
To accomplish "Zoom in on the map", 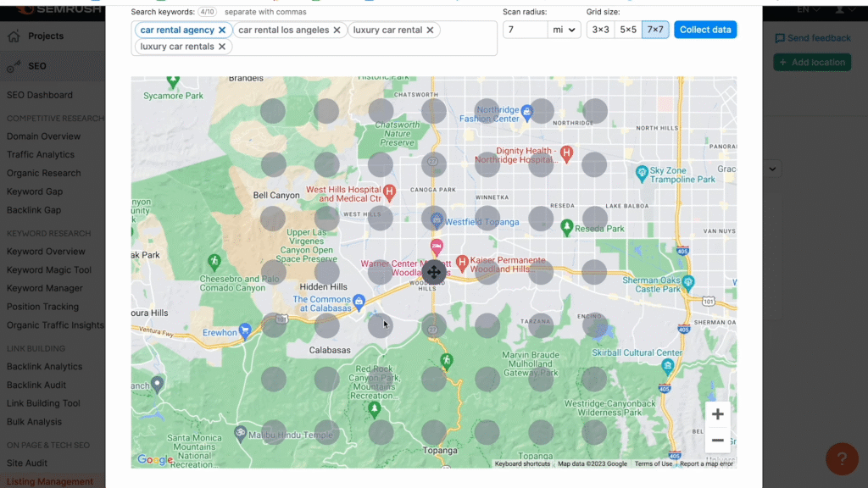I will [717, 414].
